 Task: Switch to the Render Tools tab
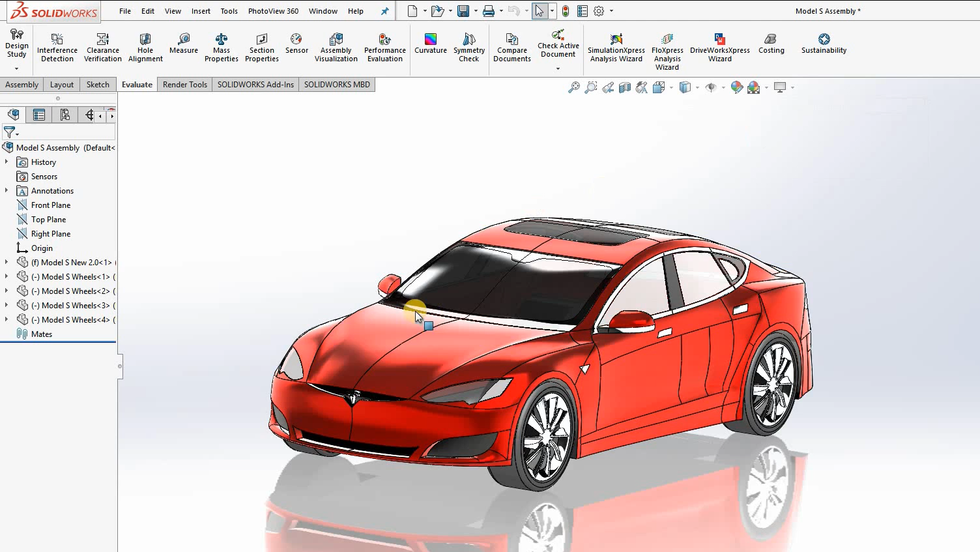[184, 84]
